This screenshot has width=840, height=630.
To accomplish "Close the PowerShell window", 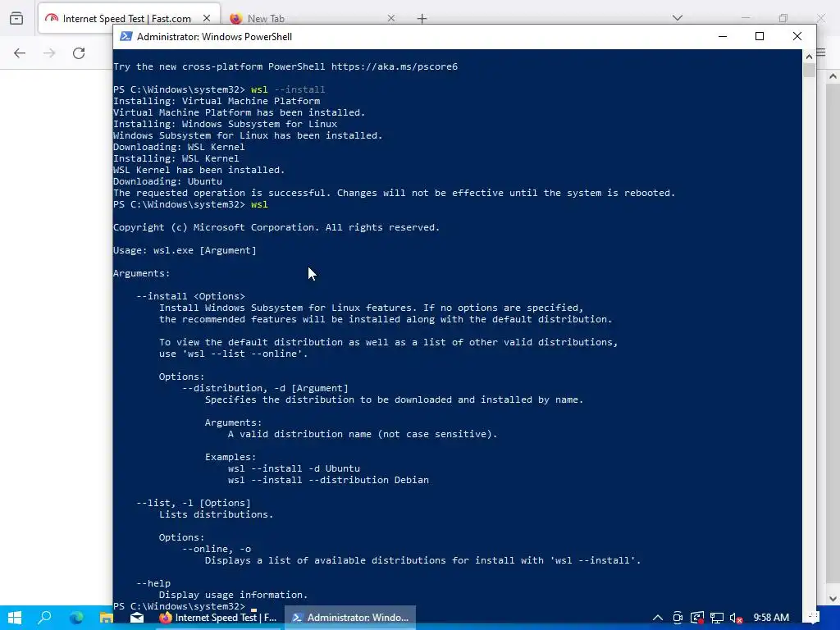I will click(797, 36).
